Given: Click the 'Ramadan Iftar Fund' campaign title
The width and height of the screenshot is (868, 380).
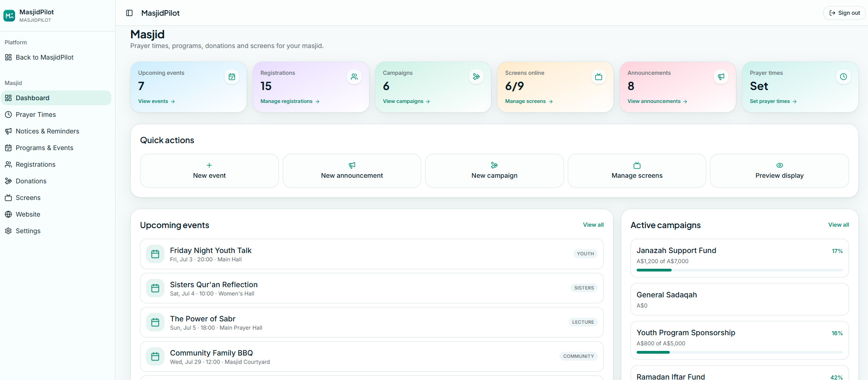Looking at the screenshot, I should point(671,377).
